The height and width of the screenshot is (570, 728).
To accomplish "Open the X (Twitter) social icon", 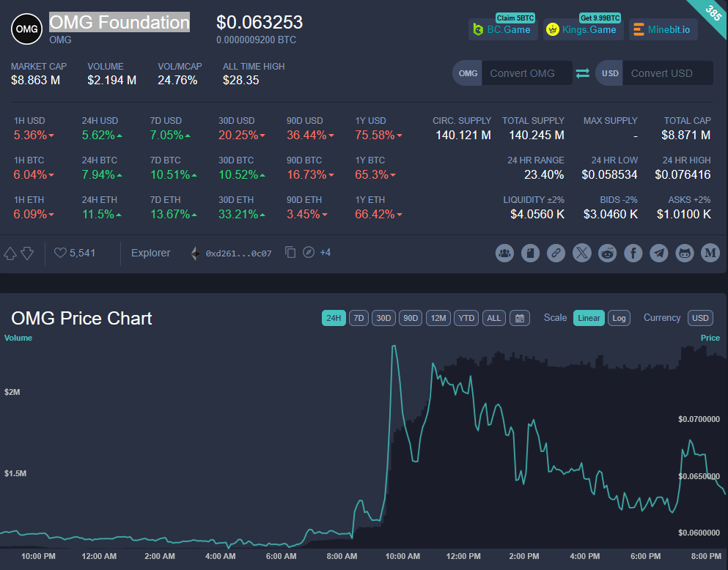I will (582, 253).
